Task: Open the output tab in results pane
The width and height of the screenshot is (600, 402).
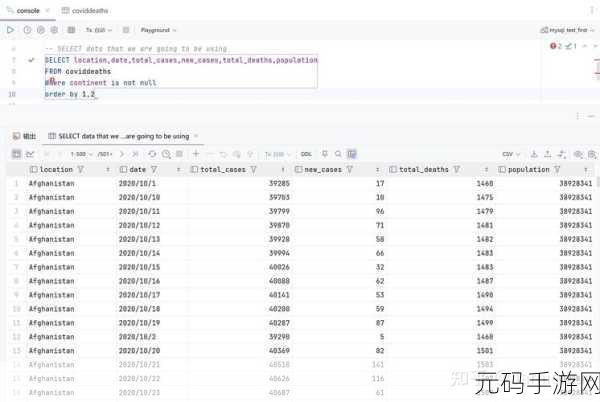Action: pos(24,136)
